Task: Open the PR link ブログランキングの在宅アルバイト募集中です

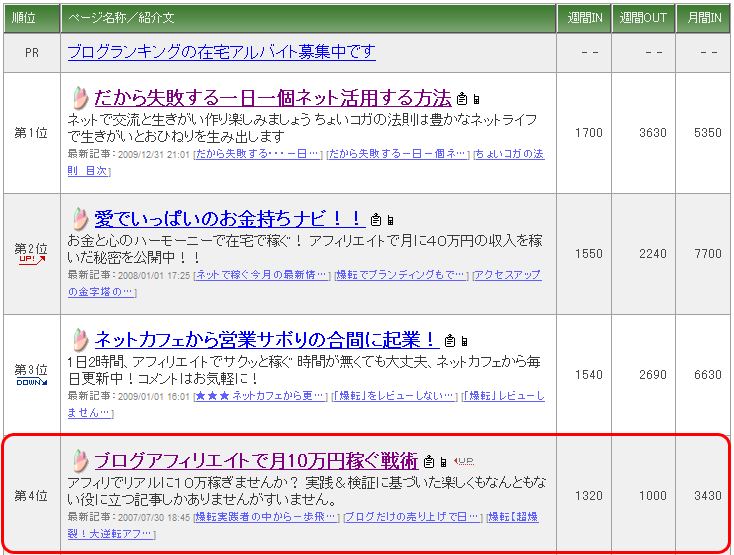Action: 221,51
